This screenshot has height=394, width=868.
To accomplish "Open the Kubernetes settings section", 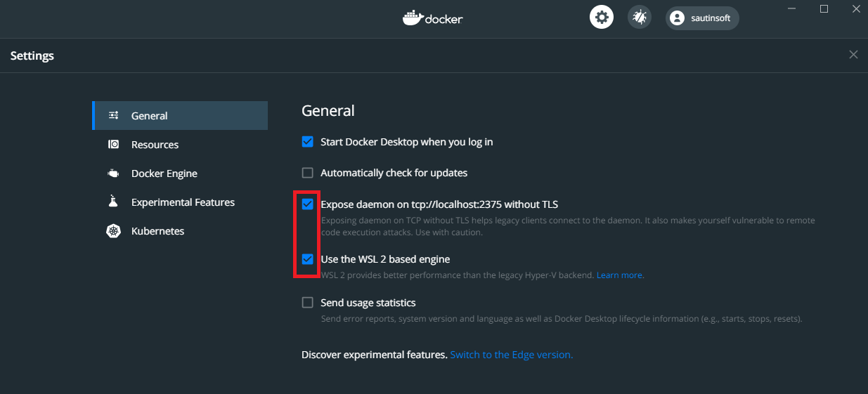I will [x=157, y=231].
